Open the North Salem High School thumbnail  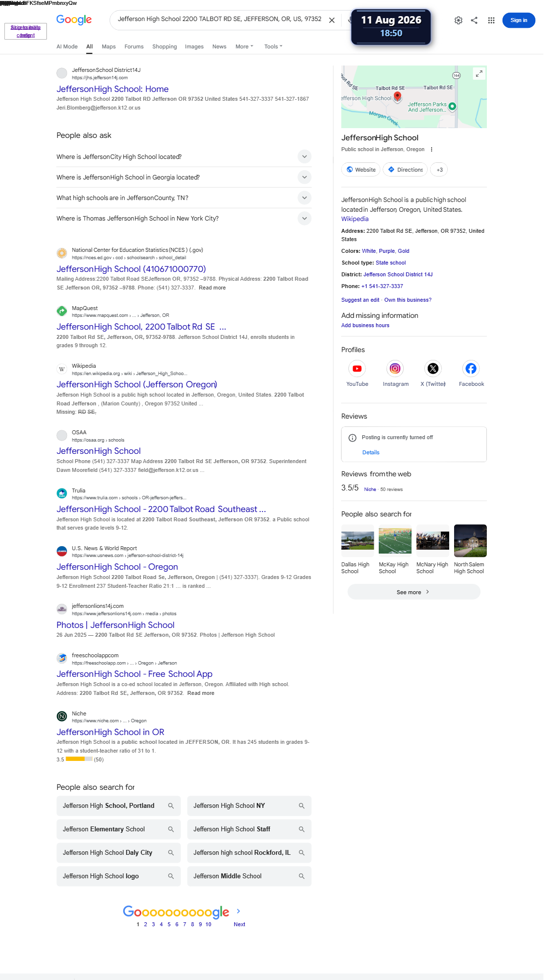pyautogui.click(x=470, y=541)
